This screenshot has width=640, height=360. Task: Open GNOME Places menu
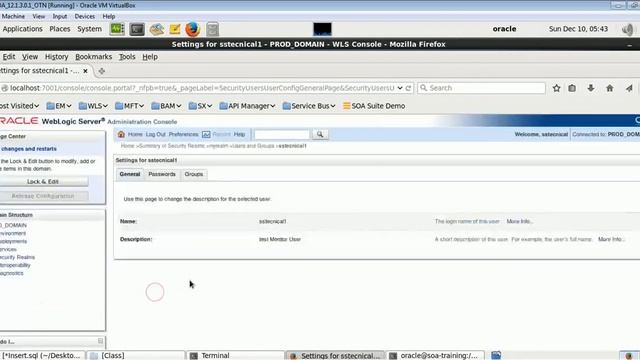60,29
